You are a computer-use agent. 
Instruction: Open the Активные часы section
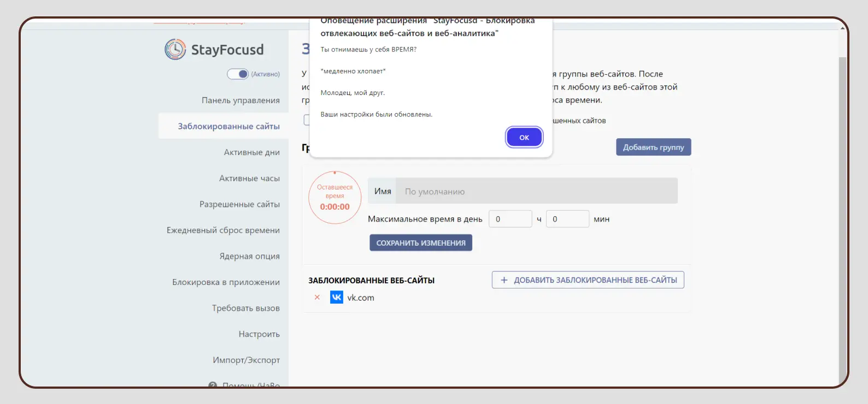coord(249,179)
